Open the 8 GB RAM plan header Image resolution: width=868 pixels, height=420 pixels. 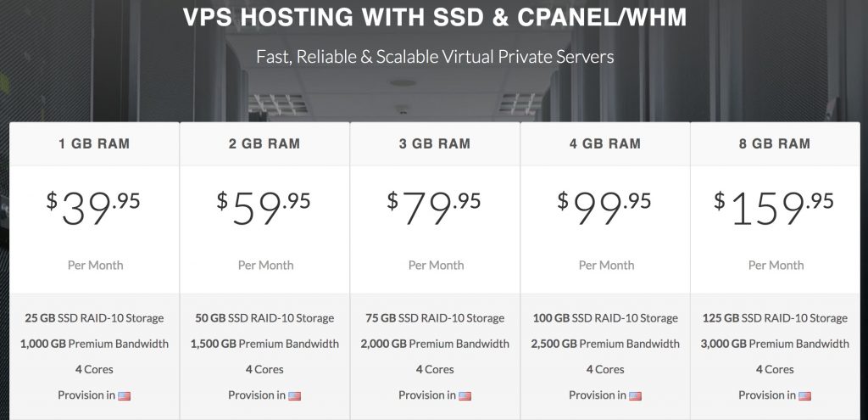(776, 143)
